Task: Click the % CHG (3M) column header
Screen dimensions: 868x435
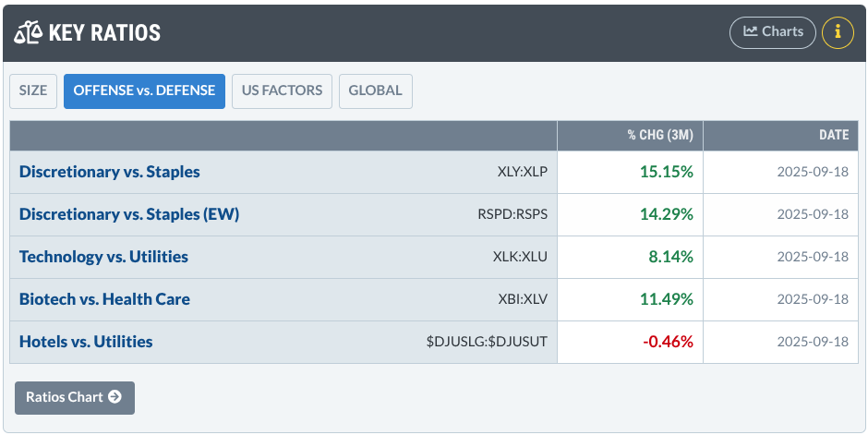Action: click(660, 135)
